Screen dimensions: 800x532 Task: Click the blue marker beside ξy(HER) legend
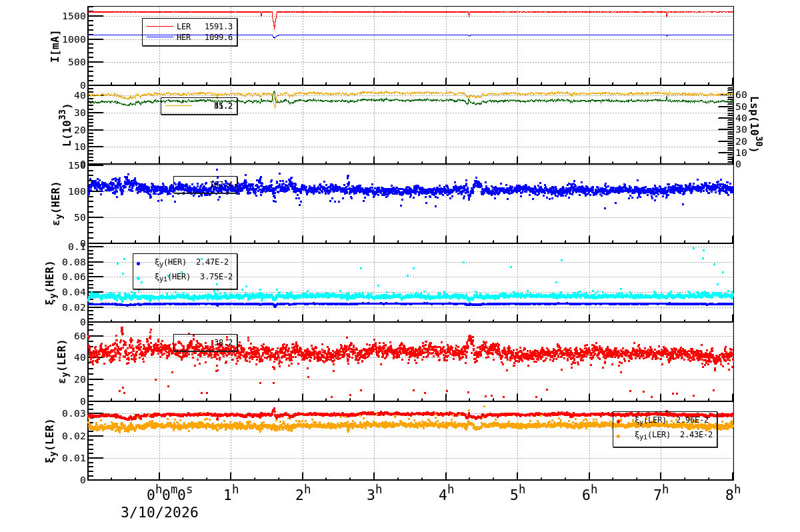coord(138,263)
